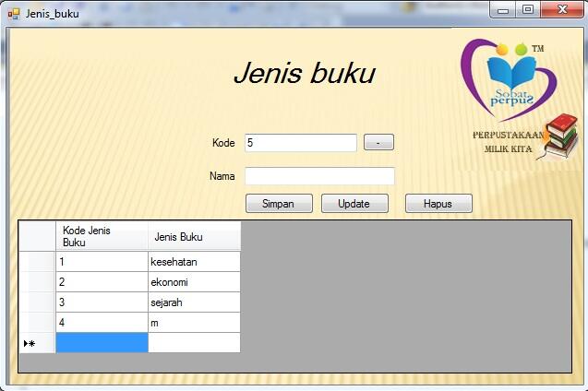The image size is (588, 391).
Task: Click code cell 4 in the grid
Action: tap(102, 322)
